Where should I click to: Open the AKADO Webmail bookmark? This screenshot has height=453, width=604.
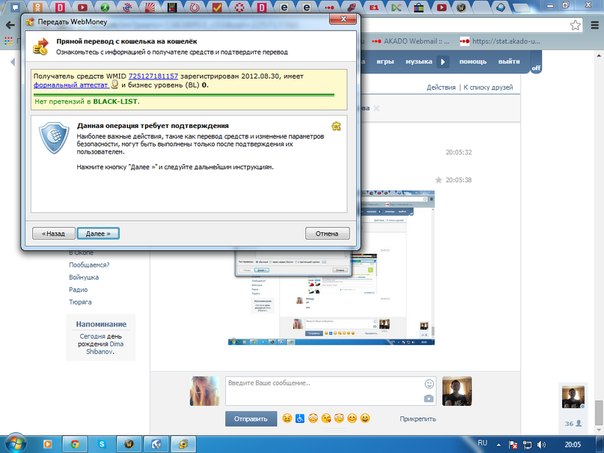[410, 41]
